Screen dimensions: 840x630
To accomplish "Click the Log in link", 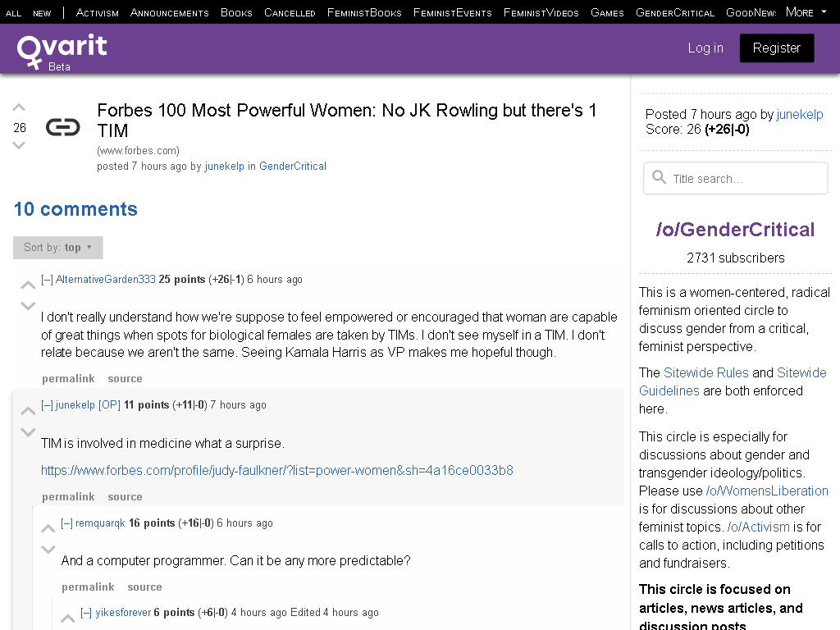I will pyautogui.click(x=705, y=48).
